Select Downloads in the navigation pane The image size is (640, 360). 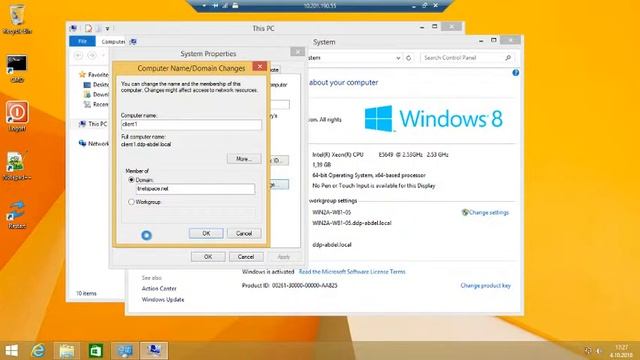(96, 94)
